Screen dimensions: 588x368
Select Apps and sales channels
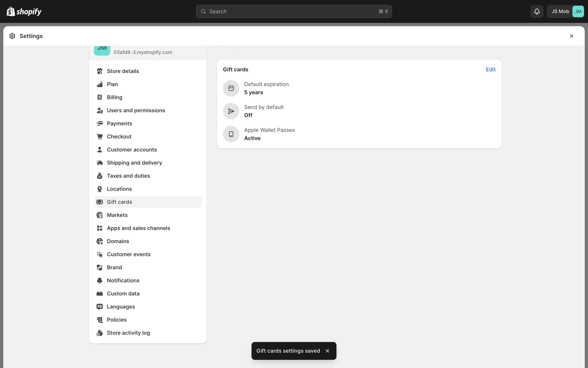[138, 228]
